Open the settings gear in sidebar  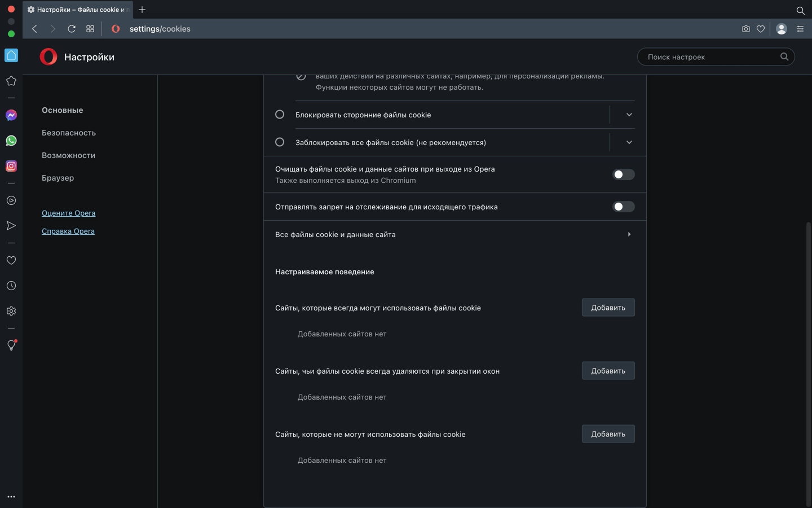click(11, 311)
